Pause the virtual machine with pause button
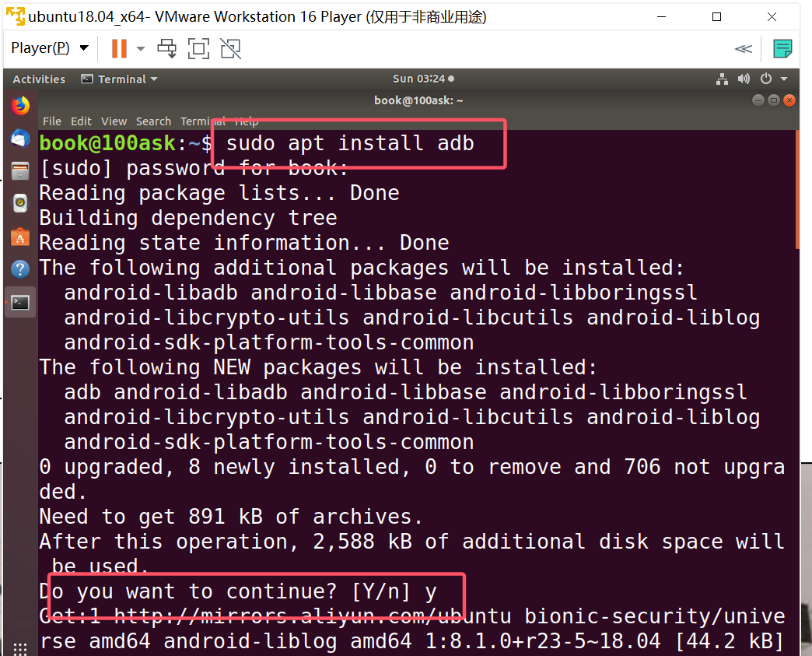Viewport: 812px width, 656px height. (x=119, y=49)
